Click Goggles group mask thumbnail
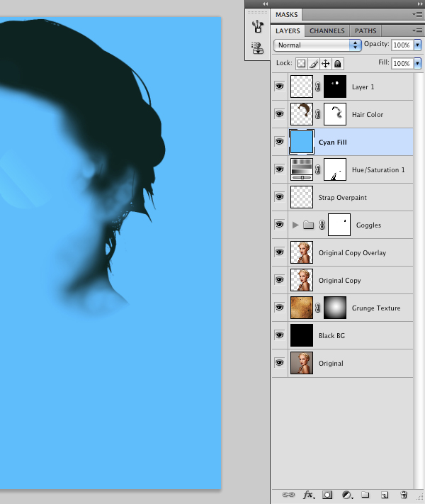This screenshot has height=504, width=425. [x=339, y=225]
